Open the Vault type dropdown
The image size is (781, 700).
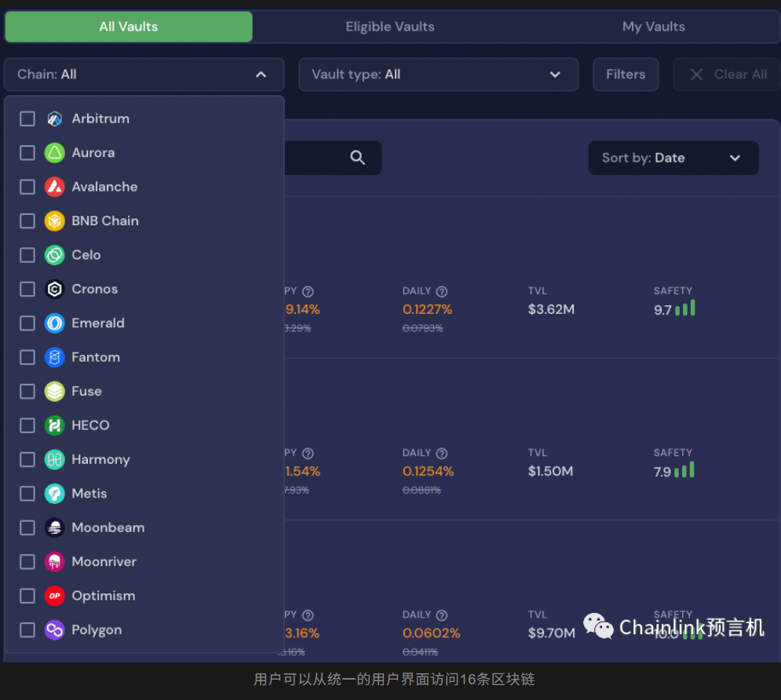[x=438, y=75]
